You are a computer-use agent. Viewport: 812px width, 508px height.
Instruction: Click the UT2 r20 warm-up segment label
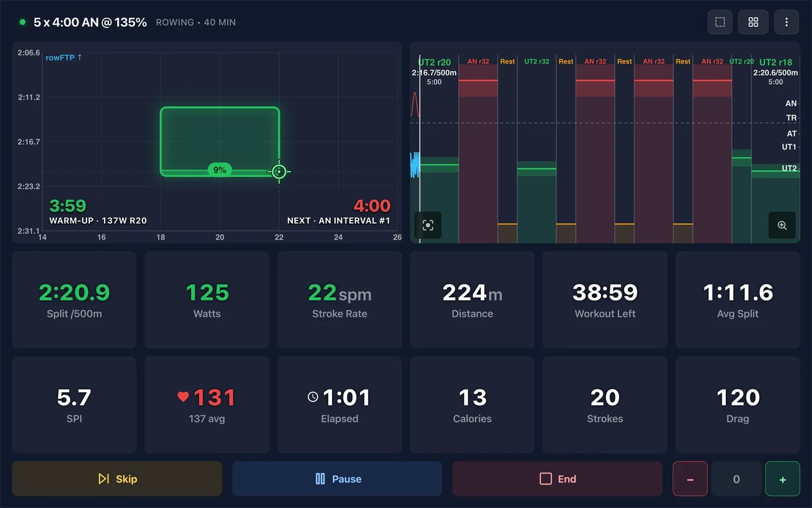pos(435,62)
